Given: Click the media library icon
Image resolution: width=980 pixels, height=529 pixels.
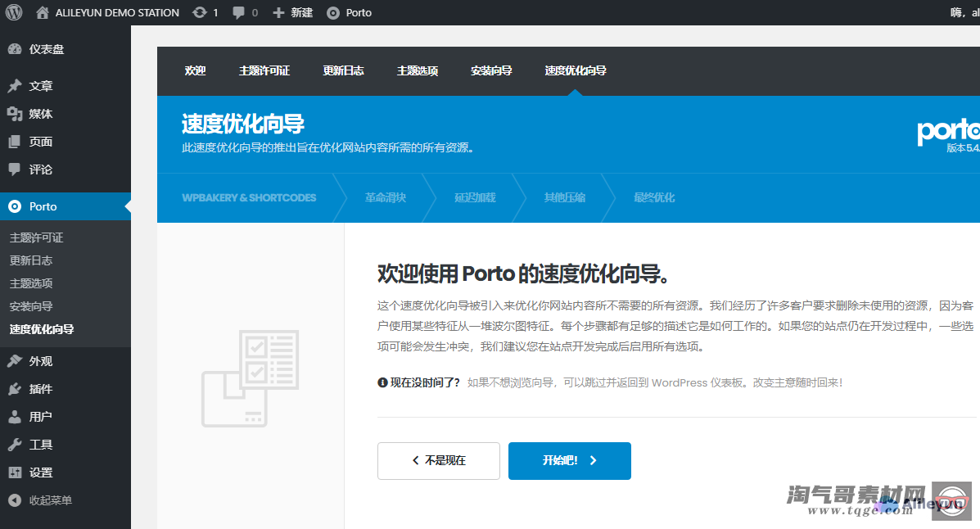Looking at the screenshot, I should (15, 114).
